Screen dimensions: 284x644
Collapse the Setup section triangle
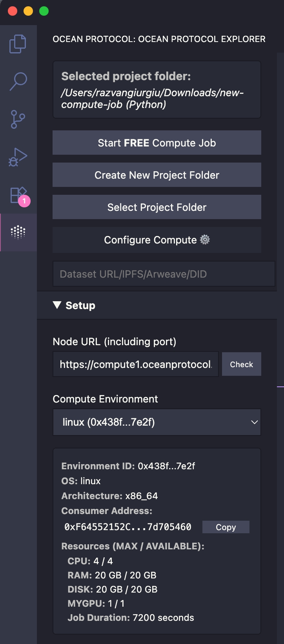[x=57, y=305]
